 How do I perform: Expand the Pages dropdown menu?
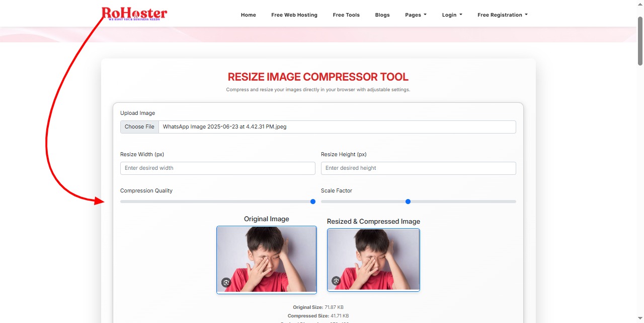pos(416,15)
